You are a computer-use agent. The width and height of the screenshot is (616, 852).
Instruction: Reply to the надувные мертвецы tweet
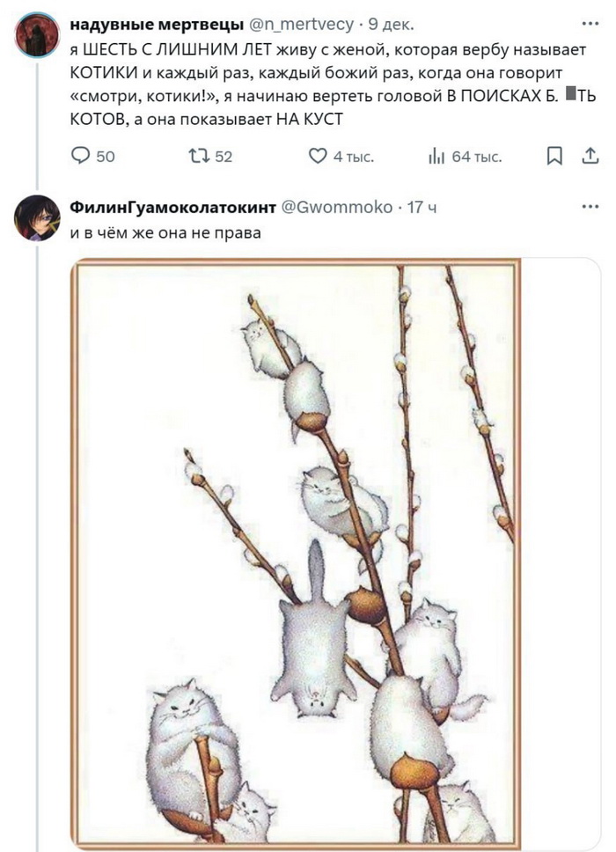(x=81, y=157)
